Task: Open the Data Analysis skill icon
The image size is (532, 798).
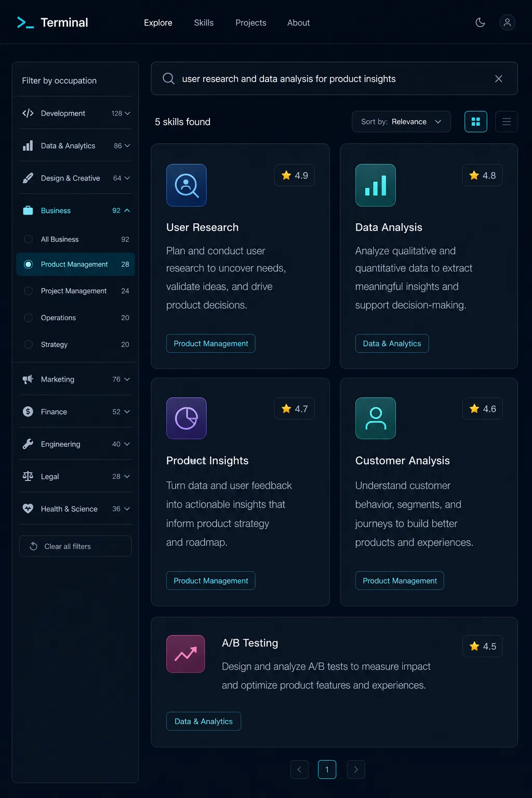Action: (376, 185)
